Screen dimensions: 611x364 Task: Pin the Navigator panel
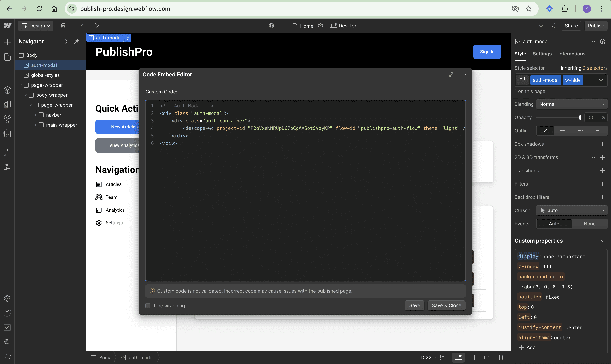[77, 42]
